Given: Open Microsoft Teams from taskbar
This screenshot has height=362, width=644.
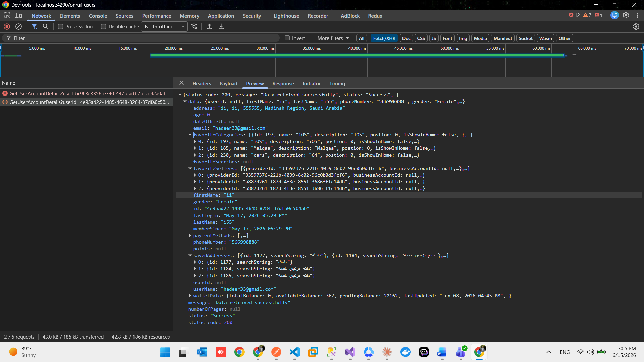Looking at the screenshot, I should click(x=461, y=352).
